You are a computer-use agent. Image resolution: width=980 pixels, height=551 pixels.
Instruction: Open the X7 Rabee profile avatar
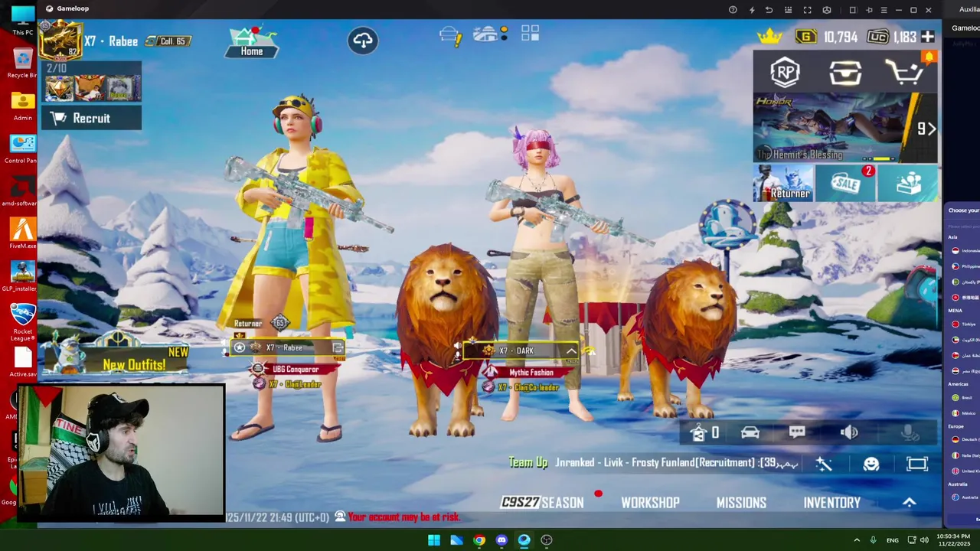pyautogui.click(x=60, y=41)
